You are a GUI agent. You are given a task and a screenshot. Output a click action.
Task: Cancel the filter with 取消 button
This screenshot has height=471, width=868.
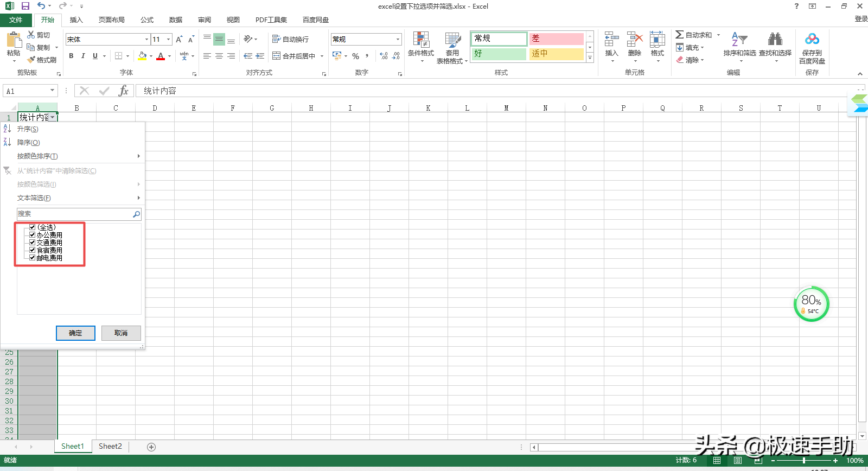pos(121,333)
